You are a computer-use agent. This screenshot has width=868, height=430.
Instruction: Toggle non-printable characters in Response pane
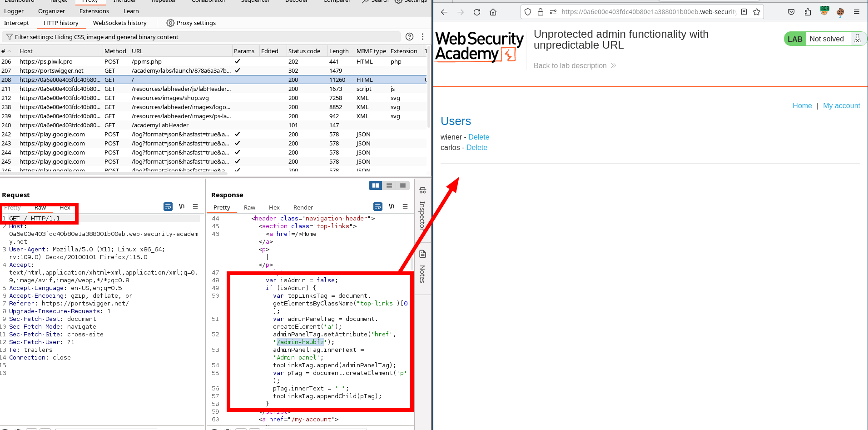[x=392, y=206]
